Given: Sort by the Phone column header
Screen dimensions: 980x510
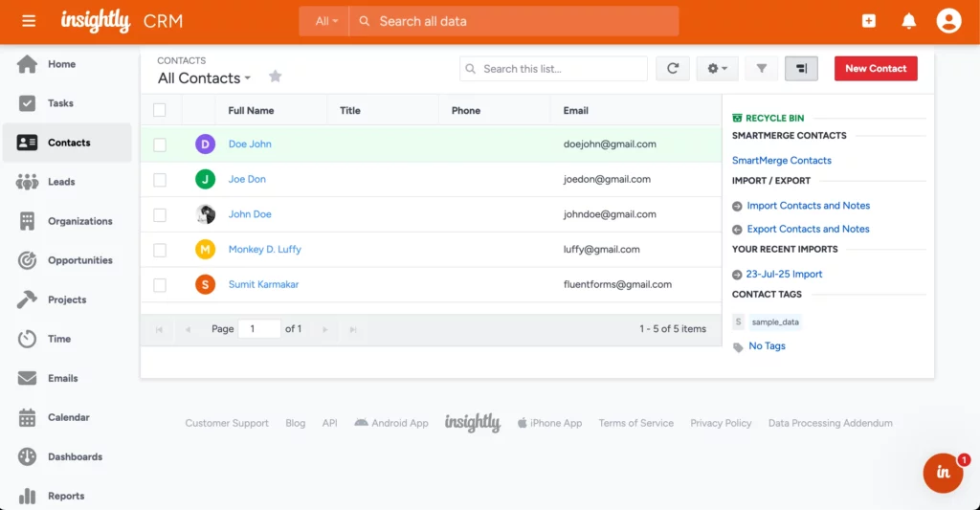Looking at the screenshot, I should 466,111.
